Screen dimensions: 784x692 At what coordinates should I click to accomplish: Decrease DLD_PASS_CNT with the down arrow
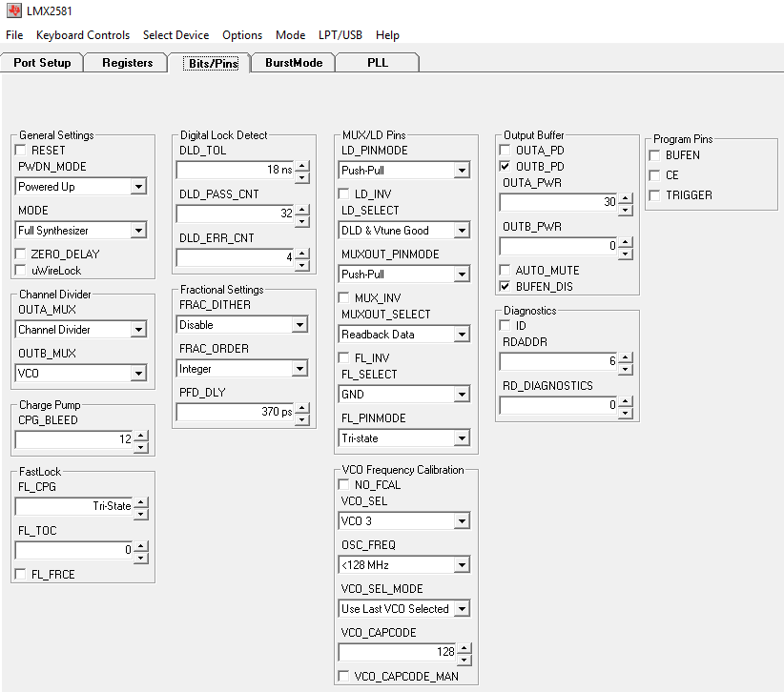pos(302,221)
